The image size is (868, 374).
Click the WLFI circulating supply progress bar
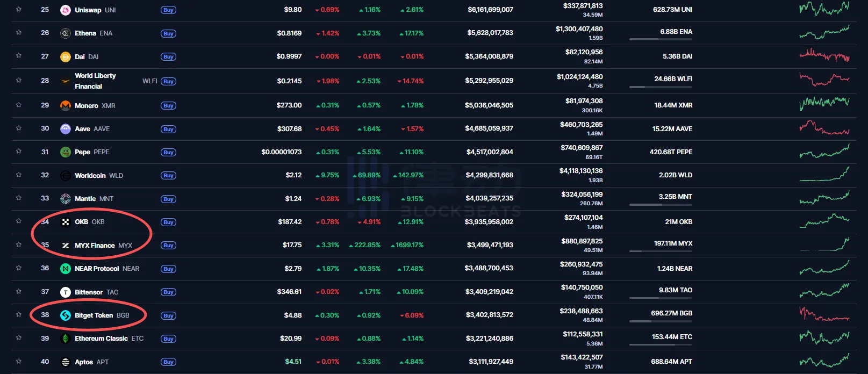pos(660,87)
